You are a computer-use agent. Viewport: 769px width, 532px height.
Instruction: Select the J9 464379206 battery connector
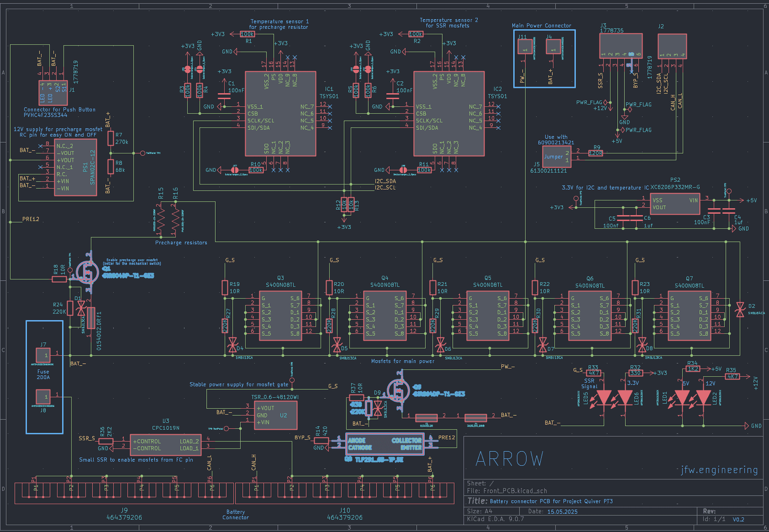[124, 493]
